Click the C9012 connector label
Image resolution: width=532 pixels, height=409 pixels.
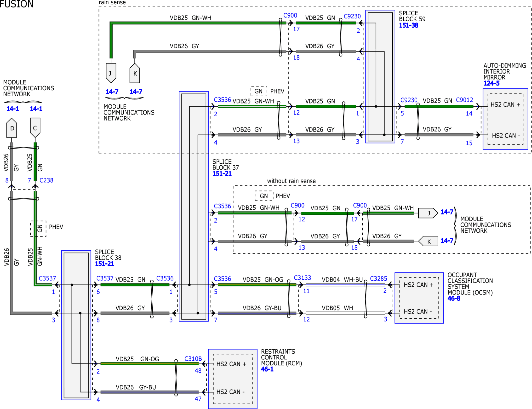[464, 100]
